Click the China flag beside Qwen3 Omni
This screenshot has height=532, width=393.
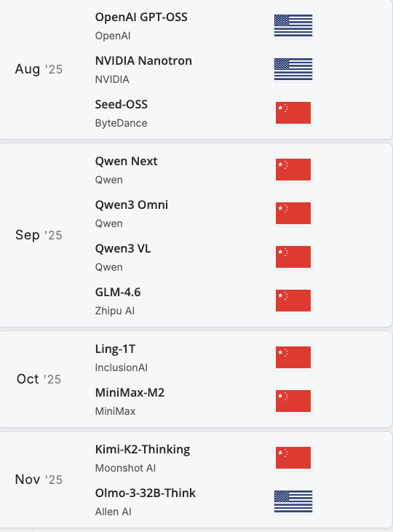[293, 213]
